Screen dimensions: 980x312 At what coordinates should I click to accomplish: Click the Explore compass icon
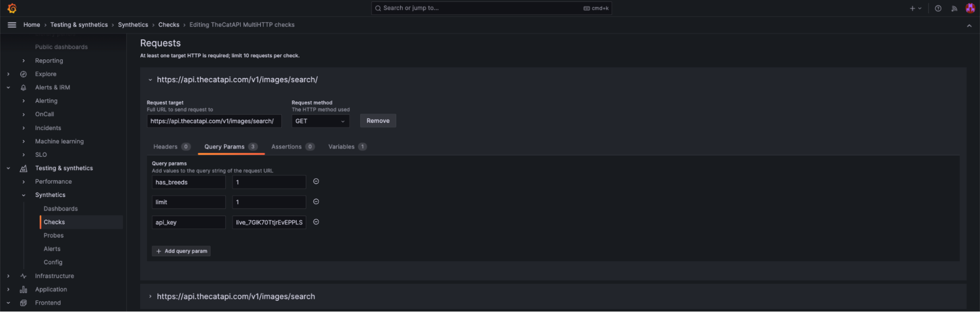coord(23,74)
